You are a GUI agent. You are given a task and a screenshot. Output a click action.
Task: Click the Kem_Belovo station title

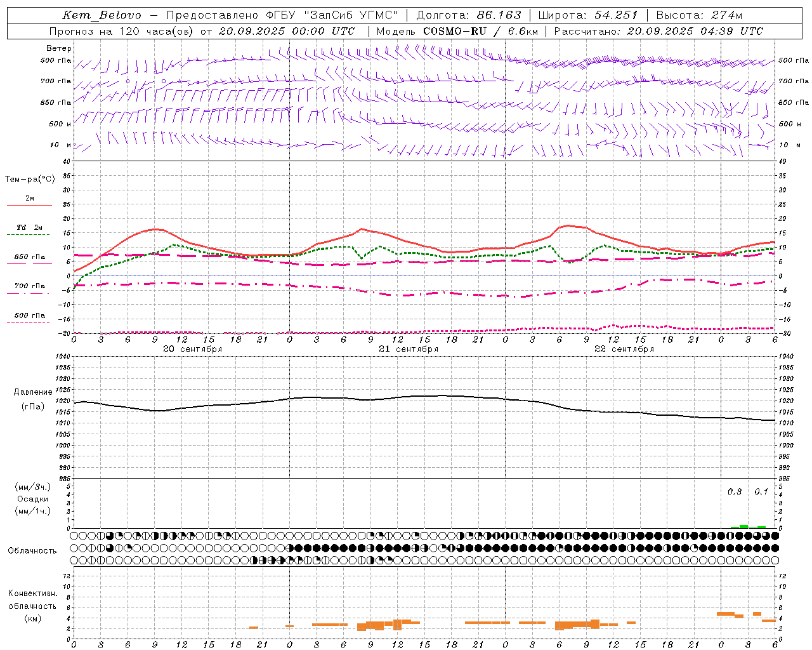click(101, 15)
